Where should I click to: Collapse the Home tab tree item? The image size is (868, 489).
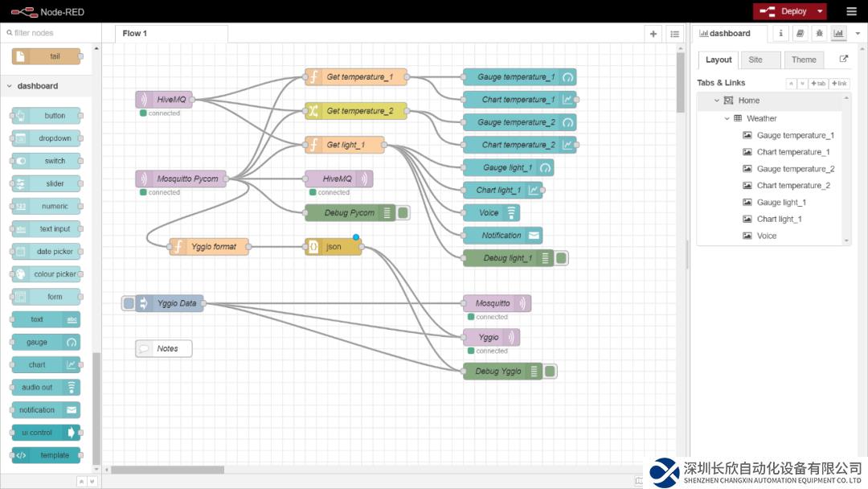pyautogui.click(x=717, y=101)
